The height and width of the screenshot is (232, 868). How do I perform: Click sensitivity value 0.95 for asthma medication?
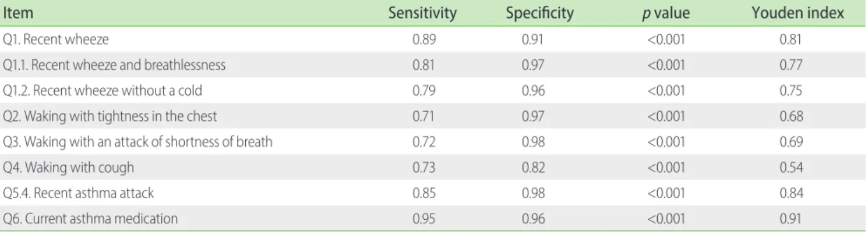tap(422, 219)
